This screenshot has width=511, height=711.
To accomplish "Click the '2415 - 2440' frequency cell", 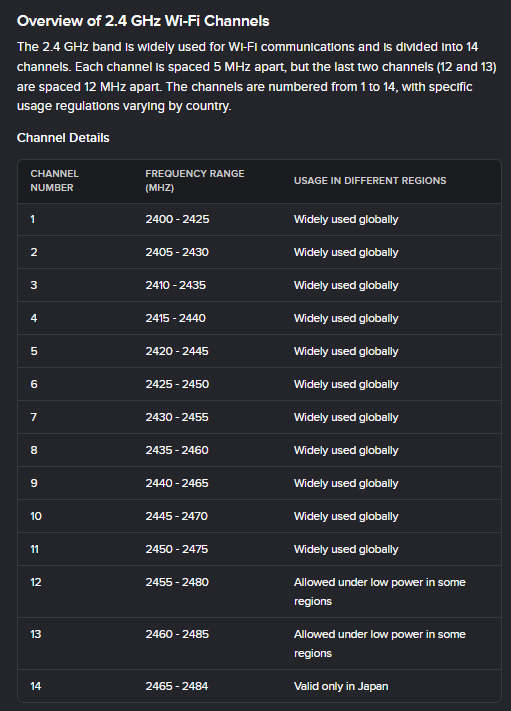I will click(175, 318).
